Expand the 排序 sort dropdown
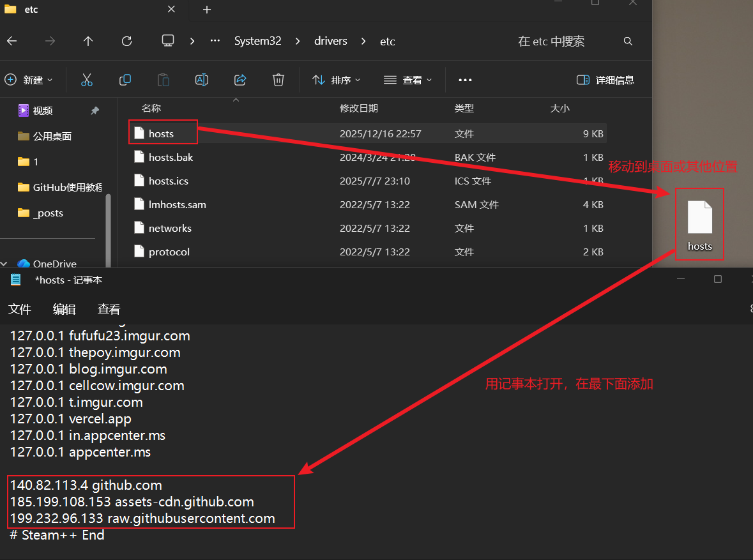This screenshot has height=560, width=753. (337, 80)
